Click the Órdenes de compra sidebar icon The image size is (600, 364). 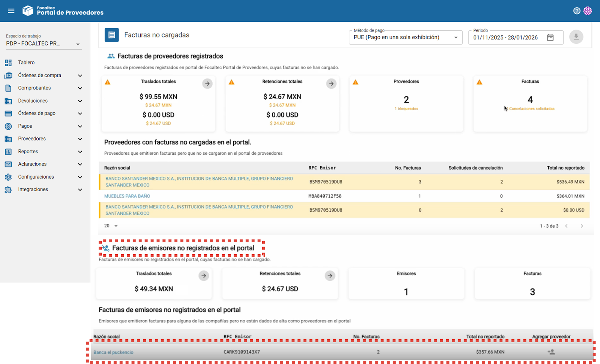coord(8,75)
